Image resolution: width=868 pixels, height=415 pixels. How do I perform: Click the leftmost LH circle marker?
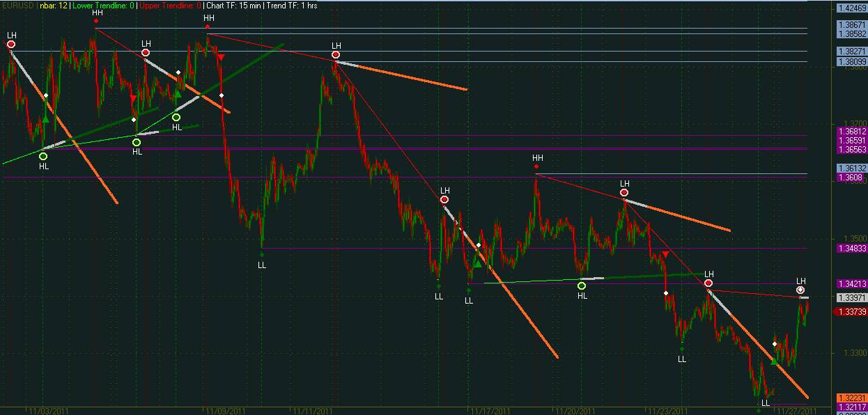point(11,45)
